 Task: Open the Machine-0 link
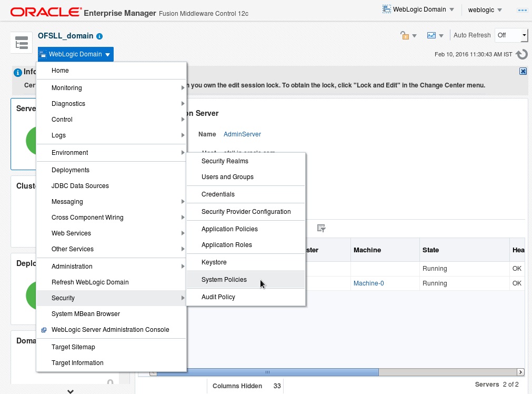click(368, 283)
